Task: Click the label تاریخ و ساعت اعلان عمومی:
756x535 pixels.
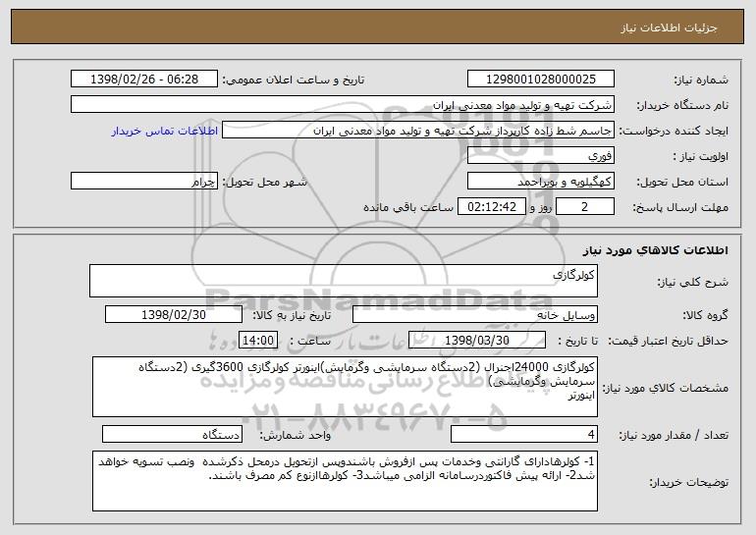Action: [x=294, y=80]
